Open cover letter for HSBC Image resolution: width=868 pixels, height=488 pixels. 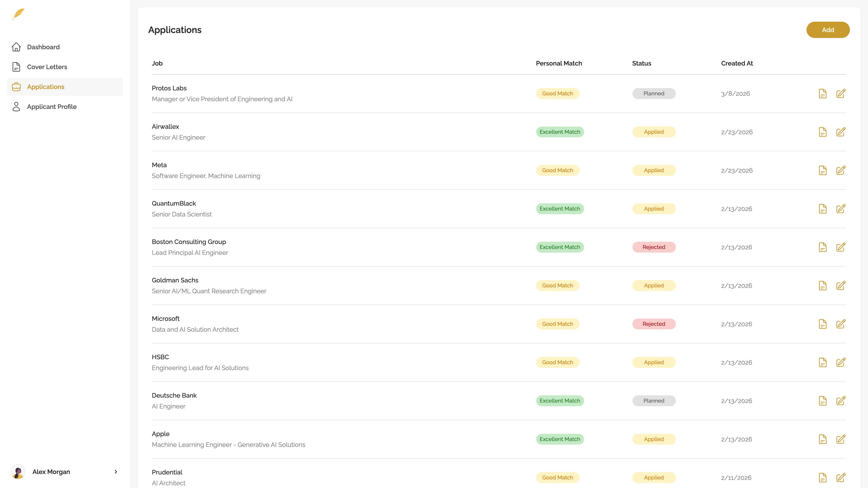823,362
